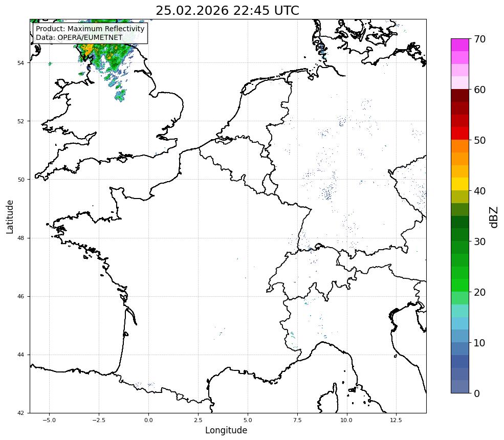Click longitude tick label −5.0

[x=49, y=420]
